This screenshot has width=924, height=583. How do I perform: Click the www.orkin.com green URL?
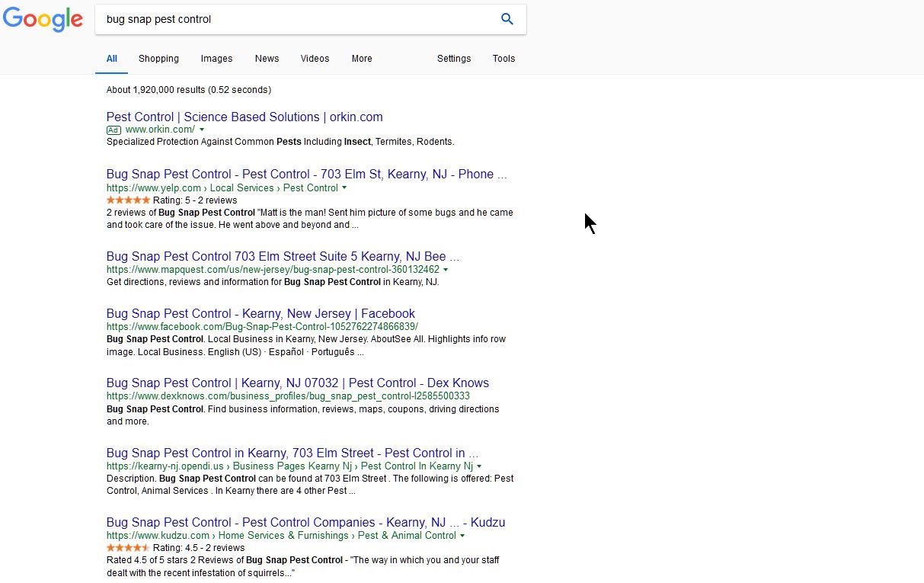[x=160, y=130]
